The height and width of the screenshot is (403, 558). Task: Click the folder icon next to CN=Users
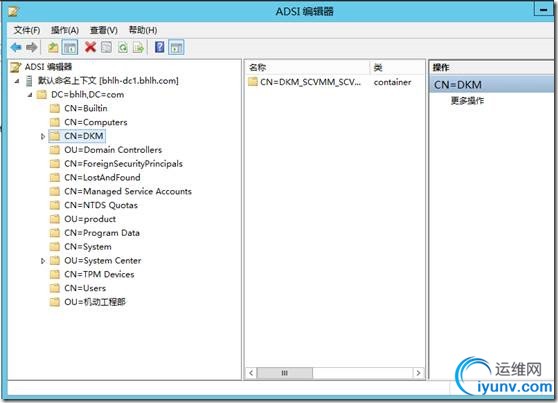coord(55,288)
